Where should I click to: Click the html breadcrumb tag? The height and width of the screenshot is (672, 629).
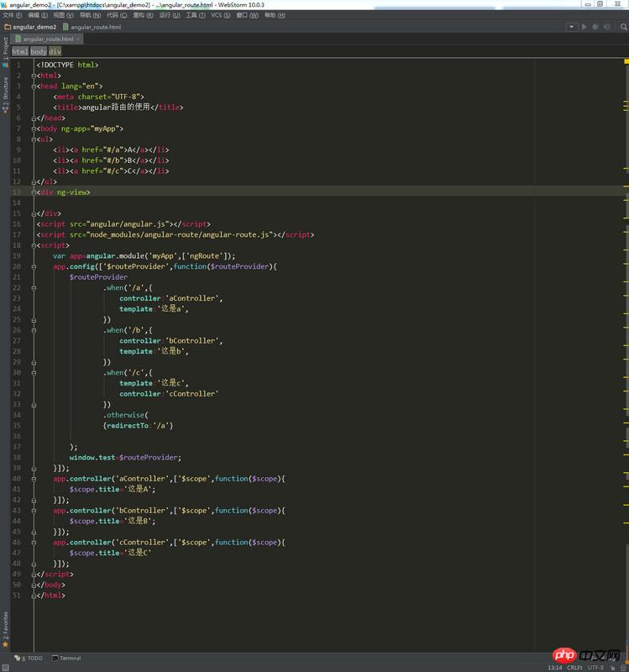(20, 51)
